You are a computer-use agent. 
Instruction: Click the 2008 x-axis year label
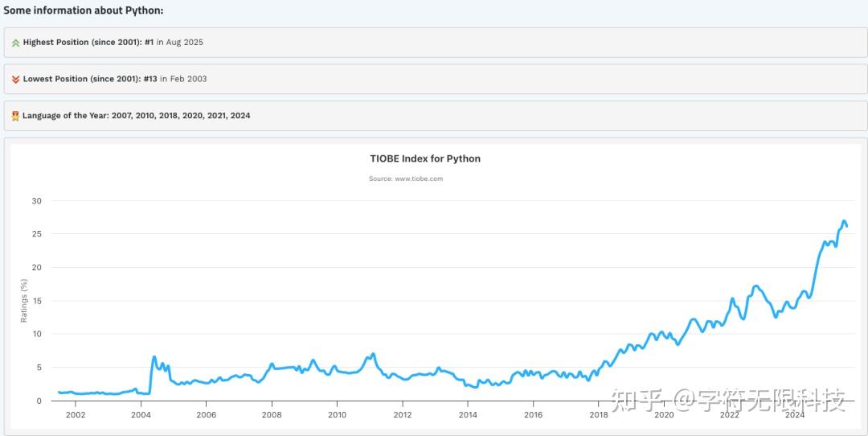point(272,415)
